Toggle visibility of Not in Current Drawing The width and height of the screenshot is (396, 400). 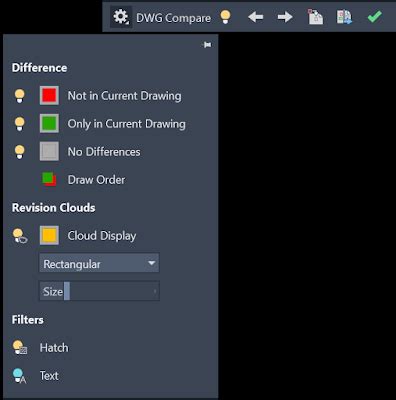pos(20,96)
